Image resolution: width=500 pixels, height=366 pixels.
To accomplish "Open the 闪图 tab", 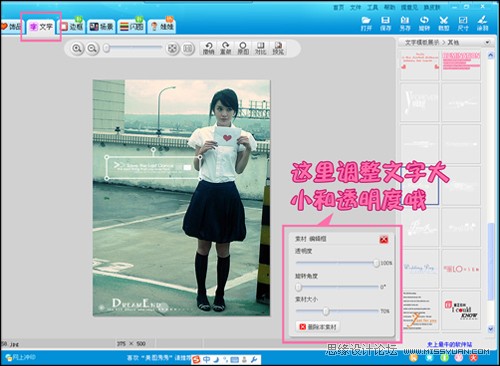I will tap(132, 27).
